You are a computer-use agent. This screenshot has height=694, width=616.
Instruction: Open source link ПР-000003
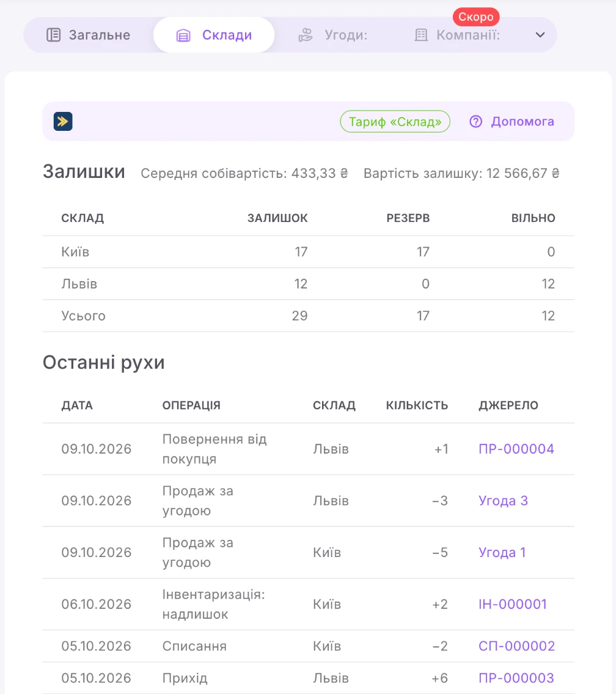pyautogui.click(x=516, y=677)
